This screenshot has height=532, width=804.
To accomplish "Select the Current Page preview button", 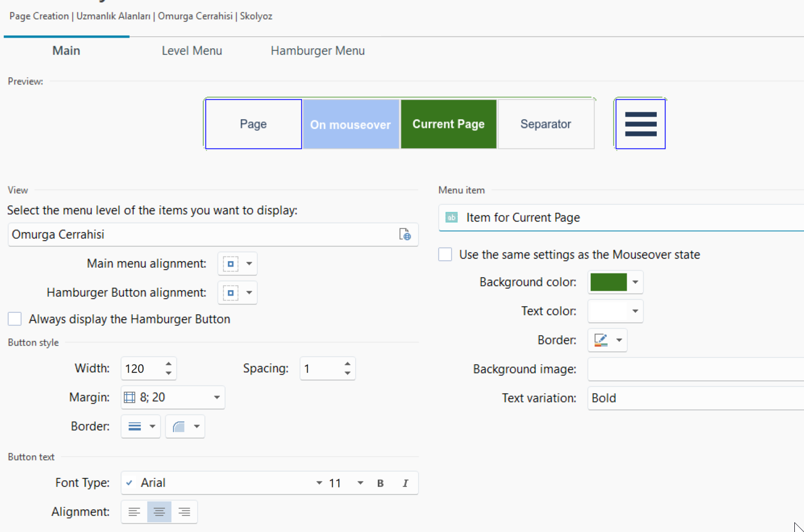I will click(x=448, y=124).
